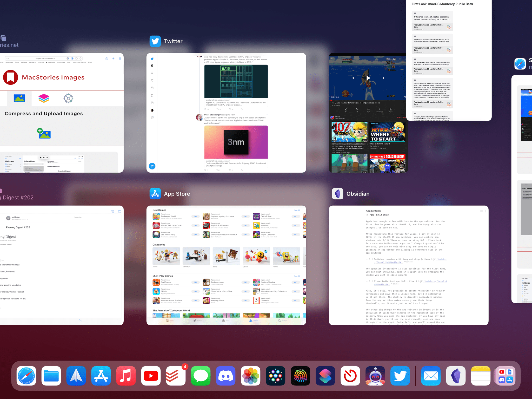Screen dimensions: 532x399
Task: Tap GET for Backgammon+
Action: coord(245,282)
